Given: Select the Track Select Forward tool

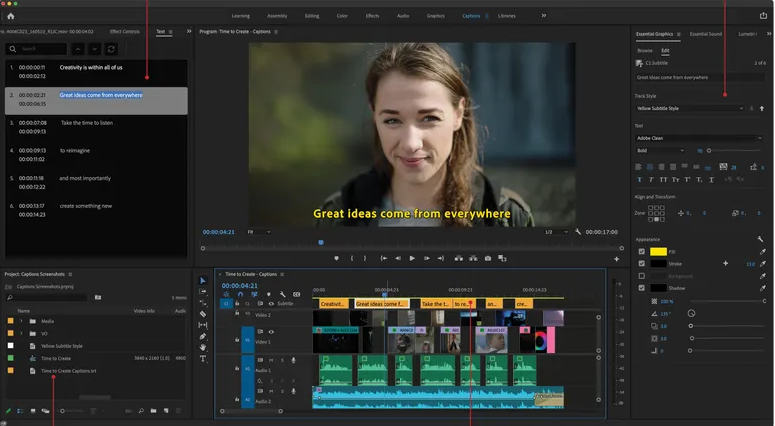Looking at the screenshot, I should [x=203, y=292].
